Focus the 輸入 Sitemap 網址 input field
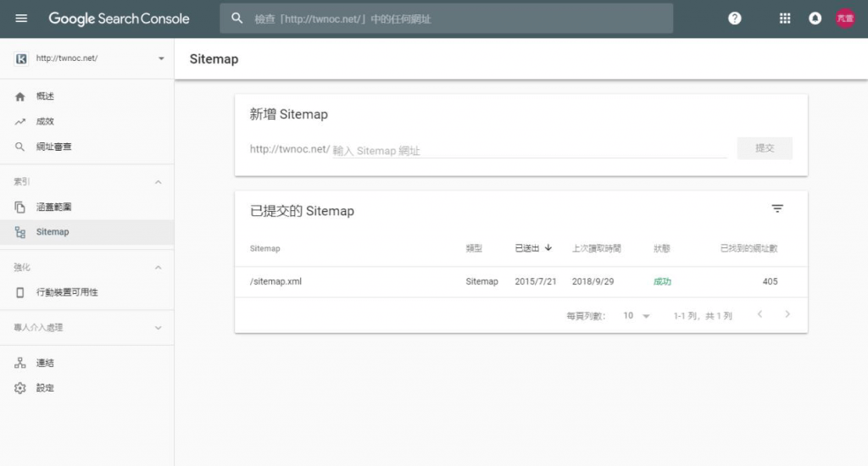Viewport: 868px width, 466px height. (x=529, y=151)
